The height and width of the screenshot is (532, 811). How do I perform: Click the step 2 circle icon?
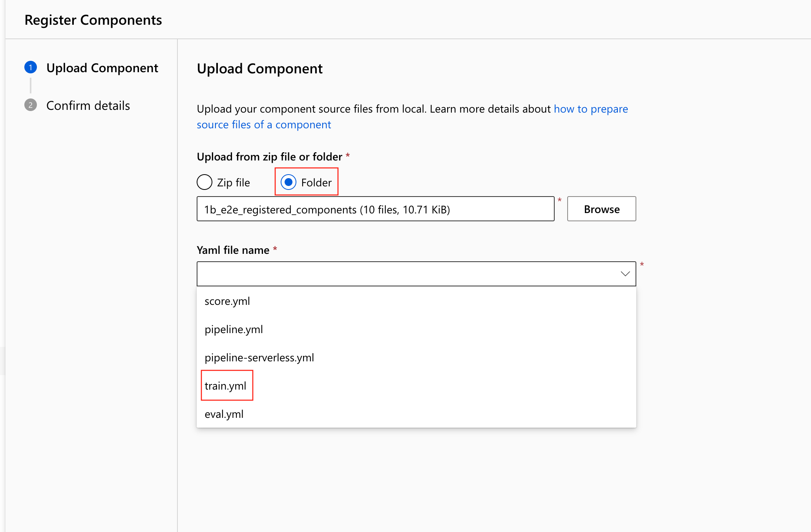pyautogui.click(x=31, y=105)
